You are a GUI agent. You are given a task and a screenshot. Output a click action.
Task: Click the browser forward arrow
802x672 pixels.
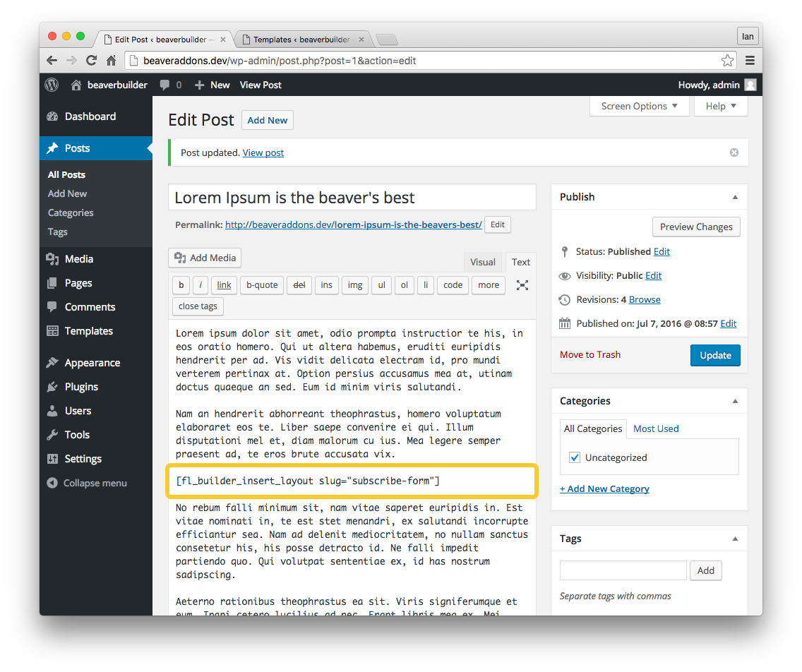tap(71, 60)
